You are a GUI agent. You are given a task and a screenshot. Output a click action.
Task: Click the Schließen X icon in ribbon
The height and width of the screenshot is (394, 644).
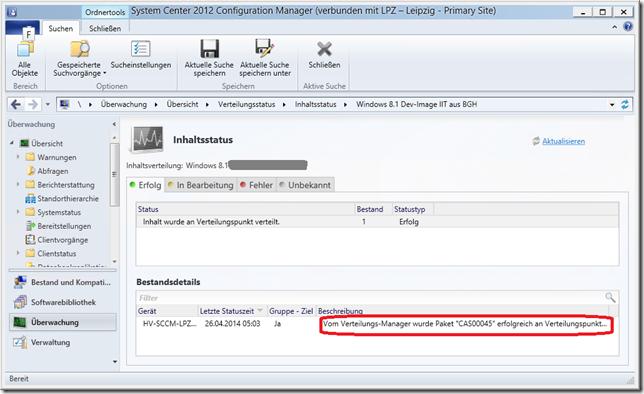point(324,49)
